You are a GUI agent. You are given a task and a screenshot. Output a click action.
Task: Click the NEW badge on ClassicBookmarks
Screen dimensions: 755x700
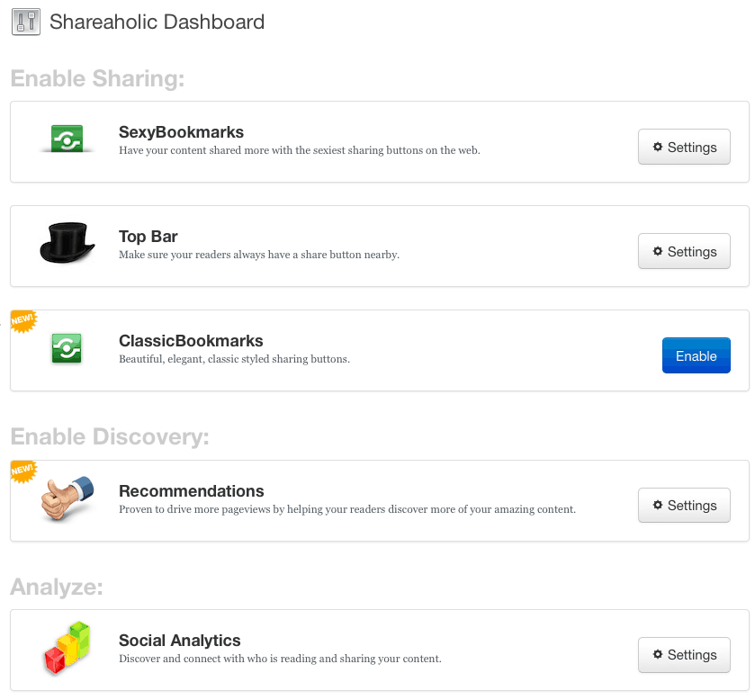(x=23, y=321)
